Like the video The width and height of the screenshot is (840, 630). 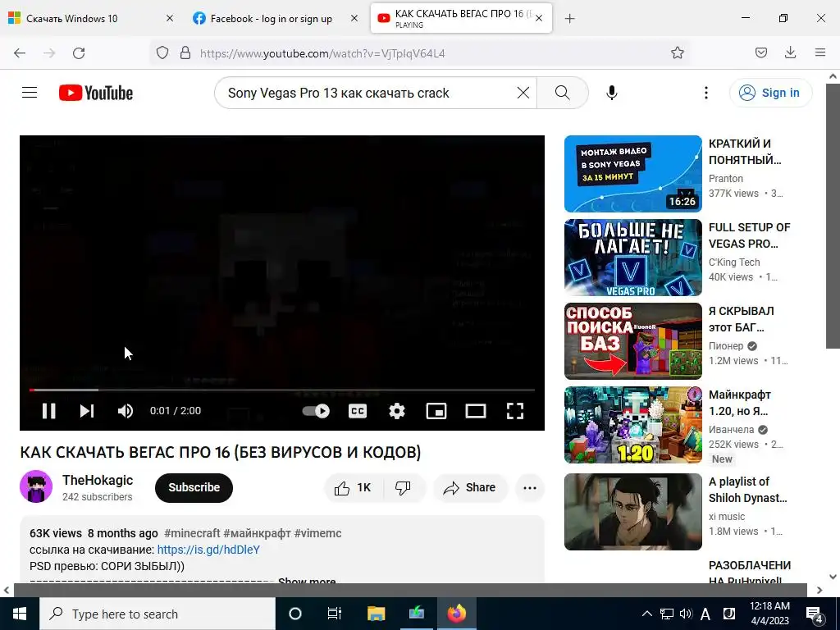[x=353, y=487]
